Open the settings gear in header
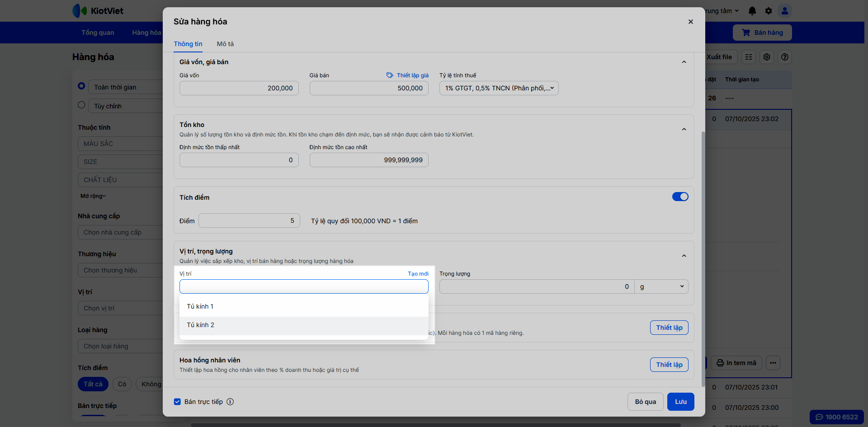The width and height of the screenshot is (868, 427). 768,11
